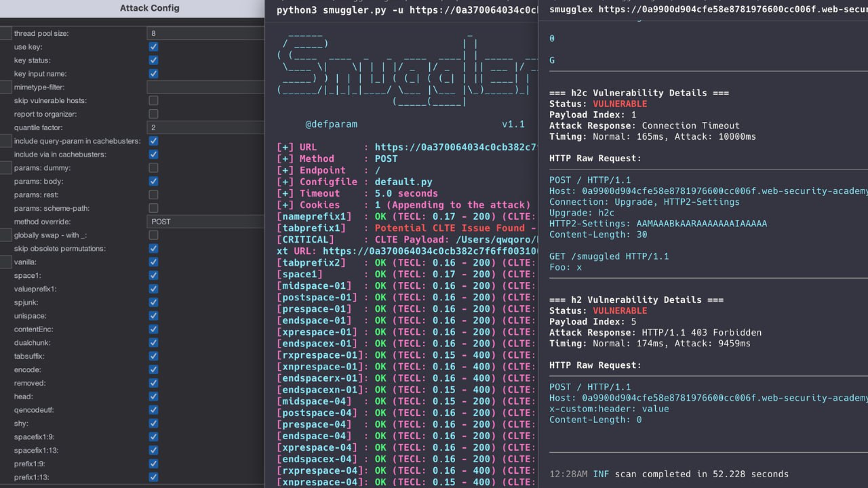This screenshot has width=868, height=488.
Task: Enable the 'params: dummy' checkbox
Action: tap(153, 167)
